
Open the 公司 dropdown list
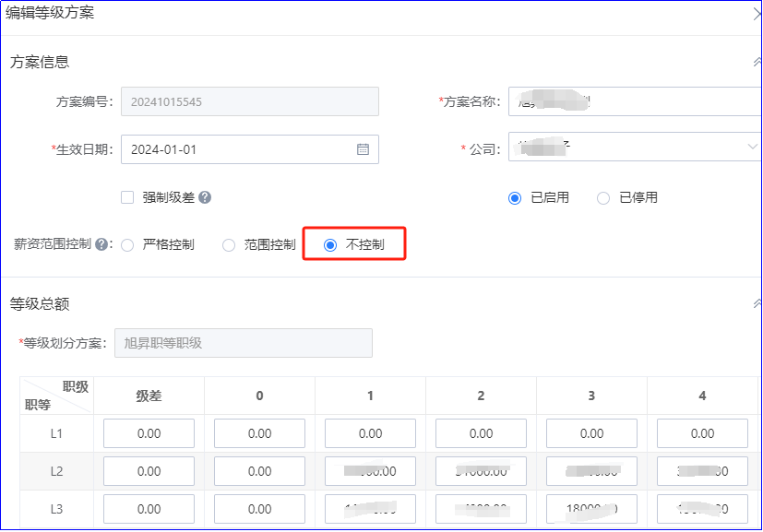(751, 148)
